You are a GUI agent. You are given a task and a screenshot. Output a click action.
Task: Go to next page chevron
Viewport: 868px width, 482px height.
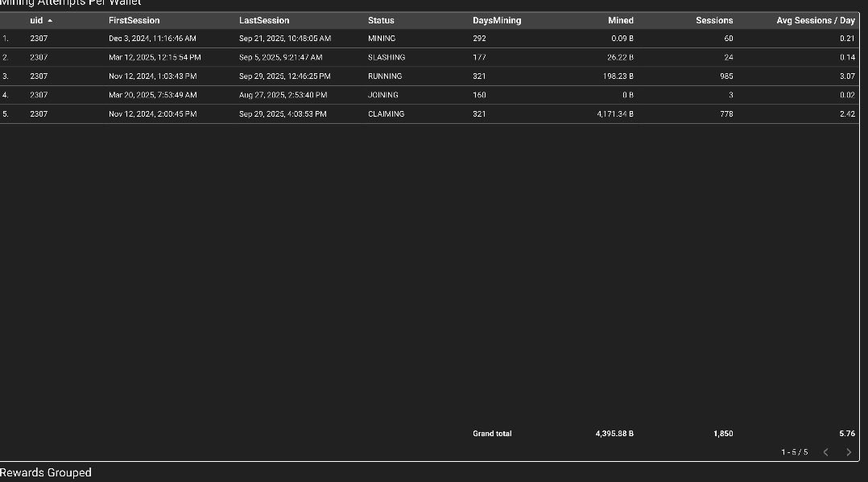[849, 452]
